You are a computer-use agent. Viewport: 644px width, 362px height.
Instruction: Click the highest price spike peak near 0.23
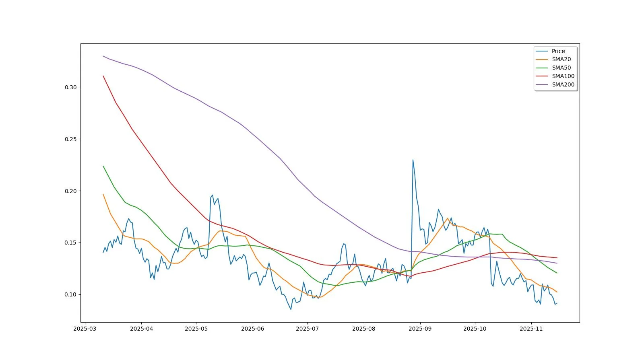pyautogui.click(x=413, y=160)
